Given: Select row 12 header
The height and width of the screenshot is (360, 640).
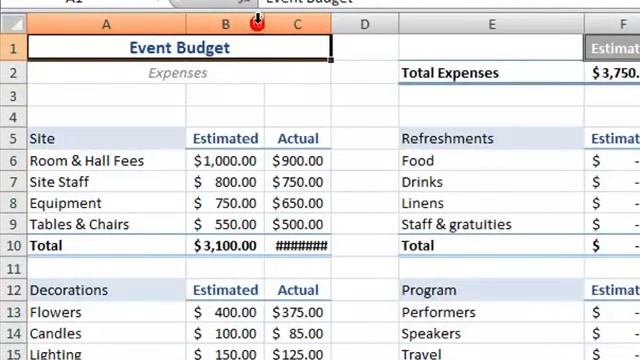Looking at the screenshot, I should 13,290.
